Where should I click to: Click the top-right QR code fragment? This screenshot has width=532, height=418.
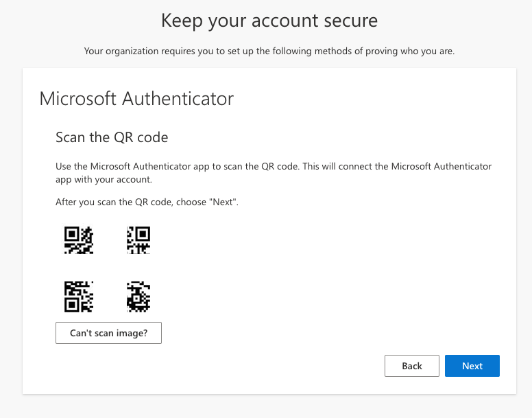tap(138, 240)
